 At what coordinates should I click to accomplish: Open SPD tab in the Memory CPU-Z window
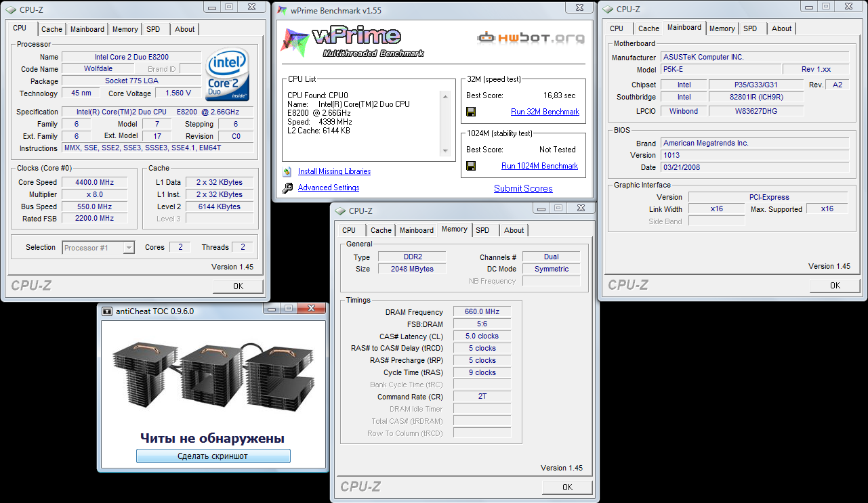tap(482, 230)
